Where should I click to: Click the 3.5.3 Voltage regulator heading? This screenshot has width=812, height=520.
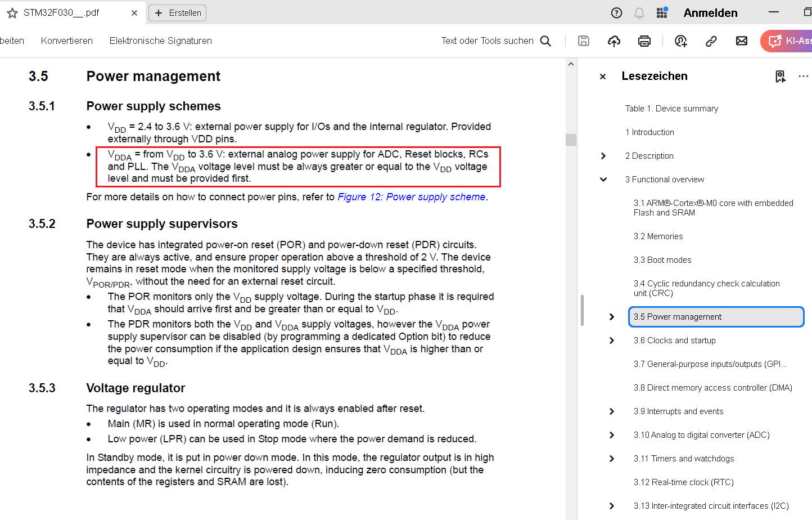136,388
